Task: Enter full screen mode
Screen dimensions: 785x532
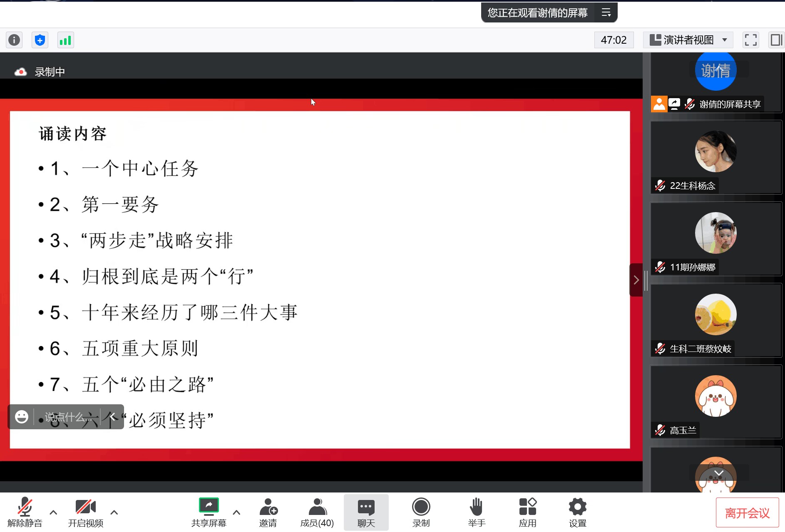Action: (x=750, y=40)
